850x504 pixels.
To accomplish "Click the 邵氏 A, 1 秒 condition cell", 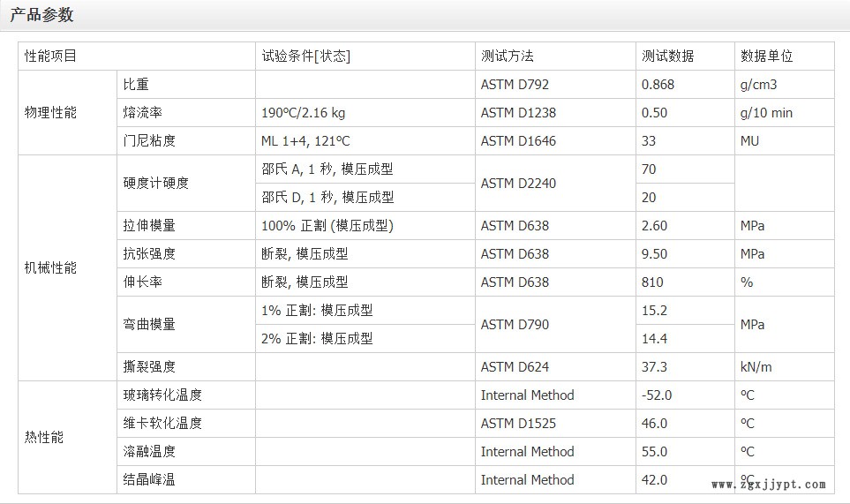I will click(x=327, y=169).
